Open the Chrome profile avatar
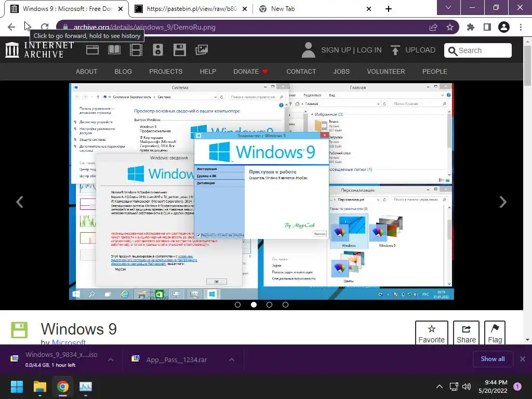 504,27
